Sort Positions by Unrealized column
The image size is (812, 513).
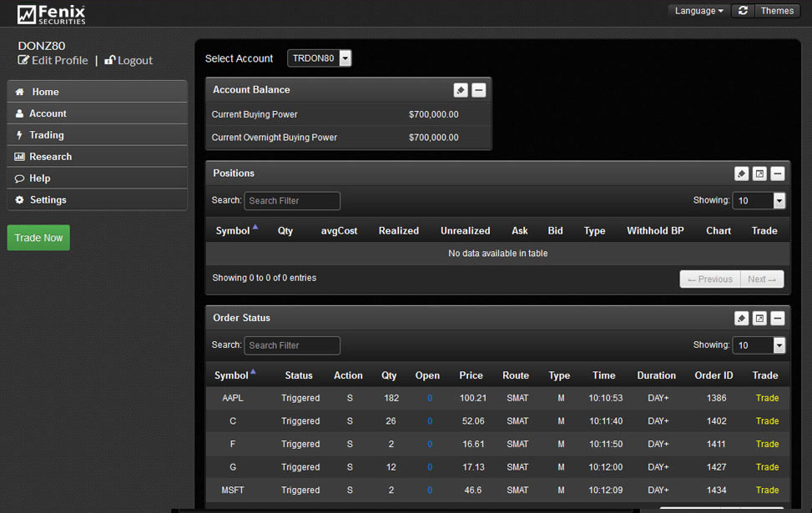(465, 231)
